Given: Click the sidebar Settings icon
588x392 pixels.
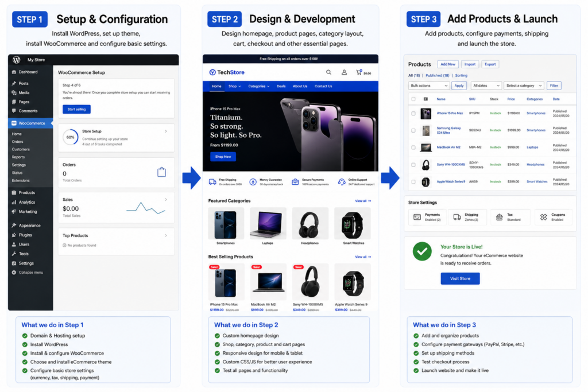Looking at the screenshot, I should [x=14, y=263].
